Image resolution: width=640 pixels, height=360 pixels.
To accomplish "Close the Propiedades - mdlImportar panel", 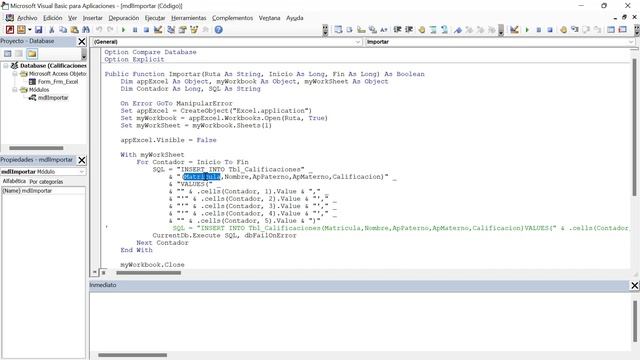I will [82, 160].
